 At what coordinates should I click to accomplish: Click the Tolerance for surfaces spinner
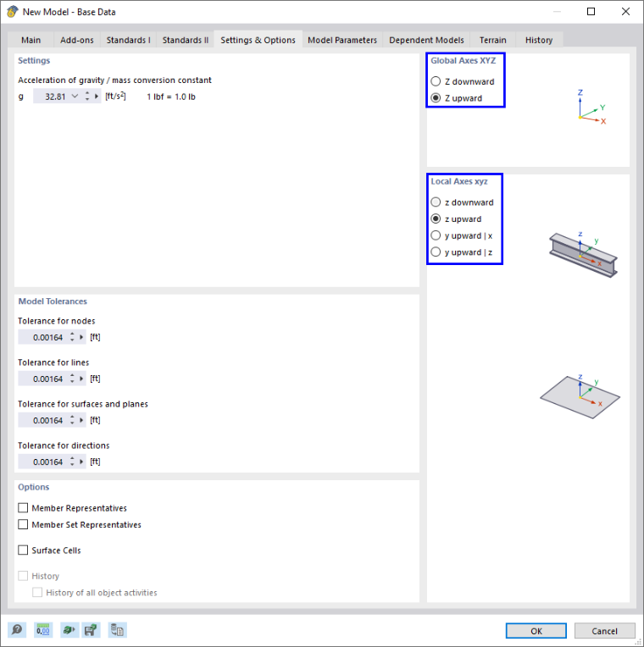point(72,420)
